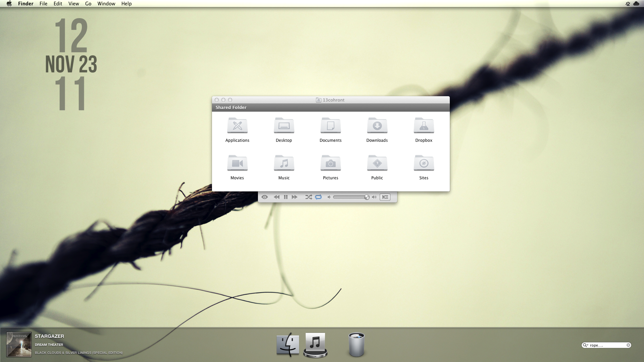This screenshot has width=644, height=362.
Task: Adjust the player volume slider
Action: point(351,197)
